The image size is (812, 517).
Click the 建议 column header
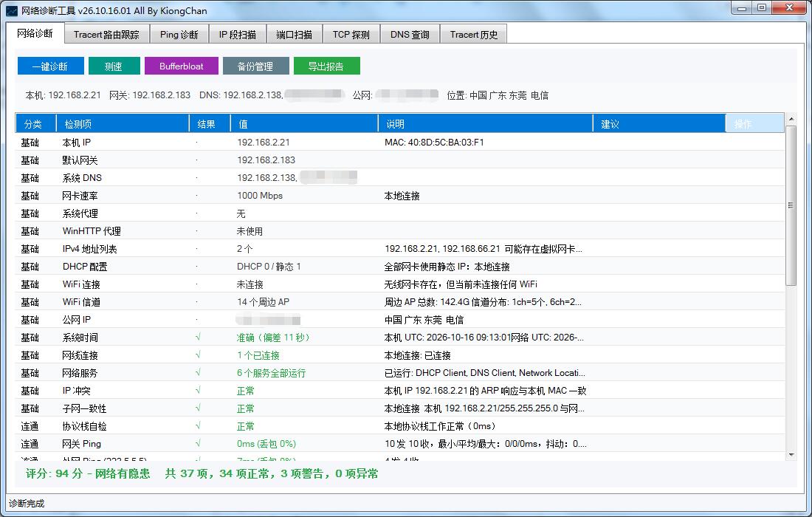click(658, 124)
